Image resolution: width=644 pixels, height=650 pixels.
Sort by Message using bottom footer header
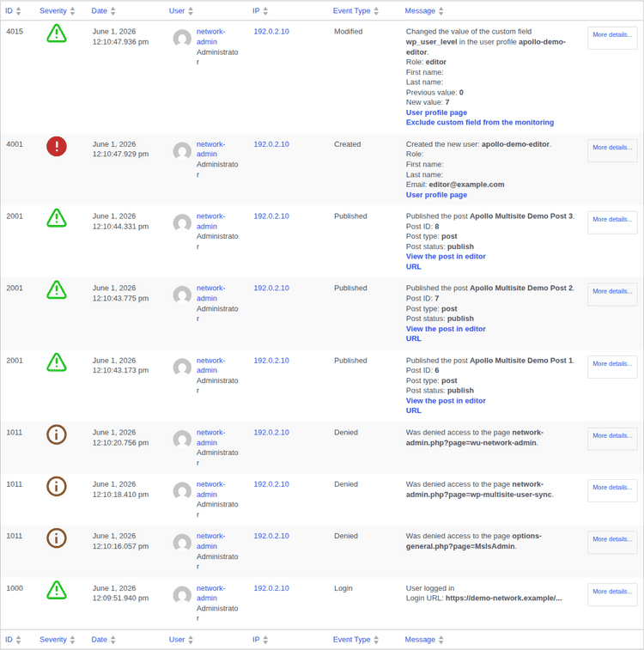tap(424, 640)
